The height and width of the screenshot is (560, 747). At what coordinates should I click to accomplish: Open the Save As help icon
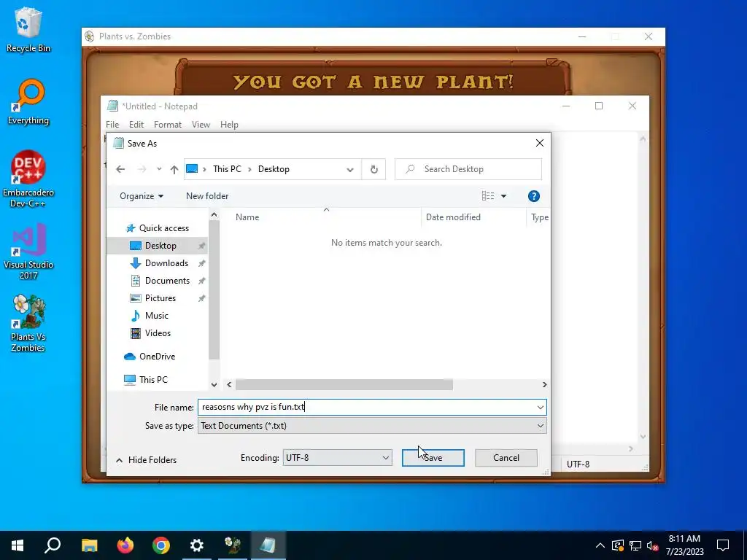click(x=533, y=196)
